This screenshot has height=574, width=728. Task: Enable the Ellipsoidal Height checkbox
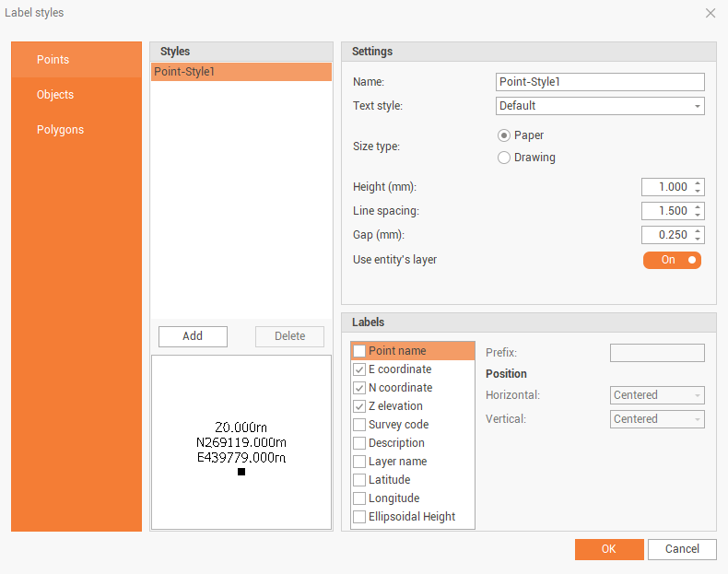coord(359,517)
